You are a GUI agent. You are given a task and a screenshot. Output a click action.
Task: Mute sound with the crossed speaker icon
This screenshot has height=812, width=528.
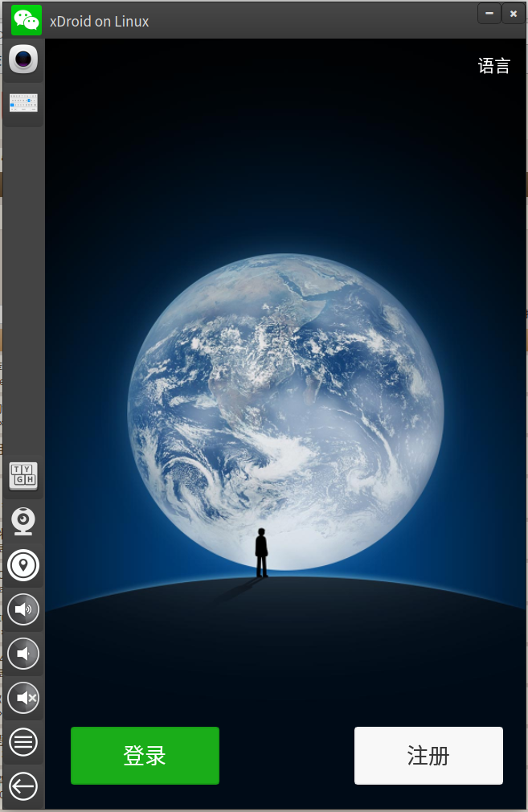[x=23, y=698]
